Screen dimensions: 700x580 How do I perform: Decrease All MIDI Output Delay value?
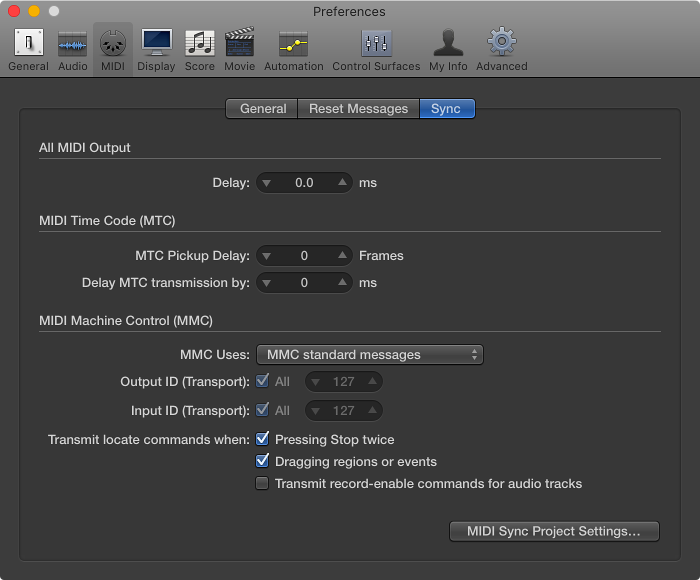point(267,183)
